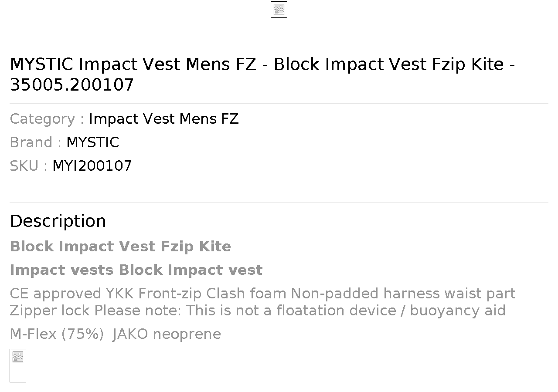Click the Block Impact Vest Fzip Kite subtitle
This screenshot has width=558, height=392.
(120, 247)
